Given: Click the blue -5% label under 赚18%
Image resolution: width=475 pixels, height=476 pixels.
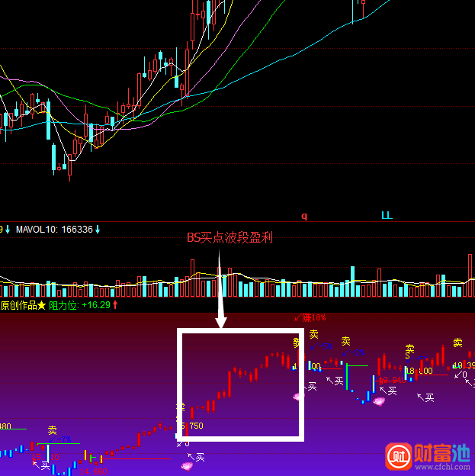Looking at the screenshot, I should (x=322, y=346).
